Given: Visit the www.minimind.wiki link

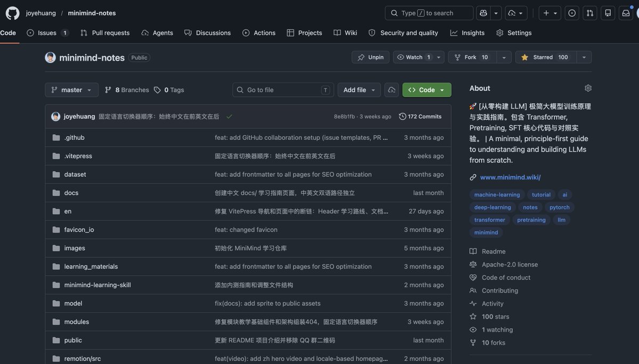Looking at the screenshot, I should click(x=510, y=177).
